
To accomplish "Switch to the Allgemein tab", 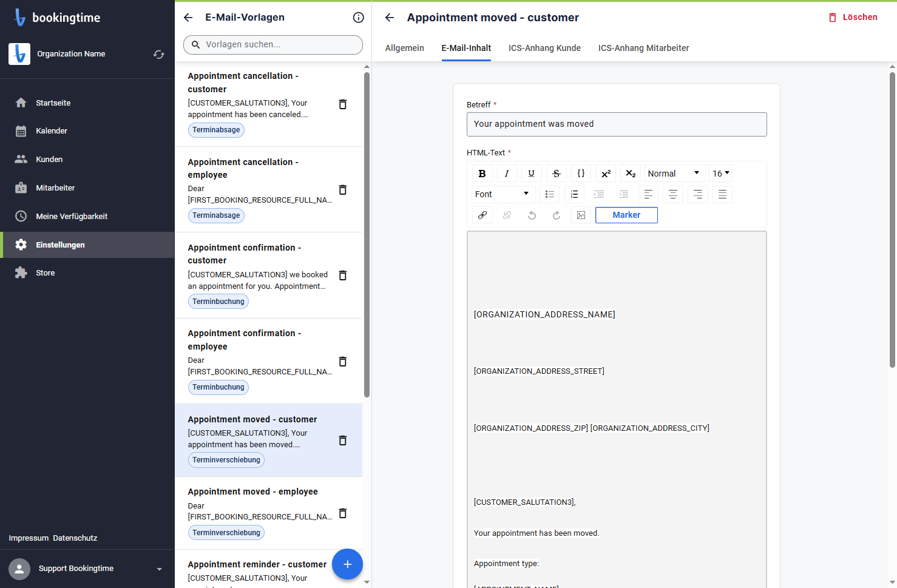I will 405,48.
